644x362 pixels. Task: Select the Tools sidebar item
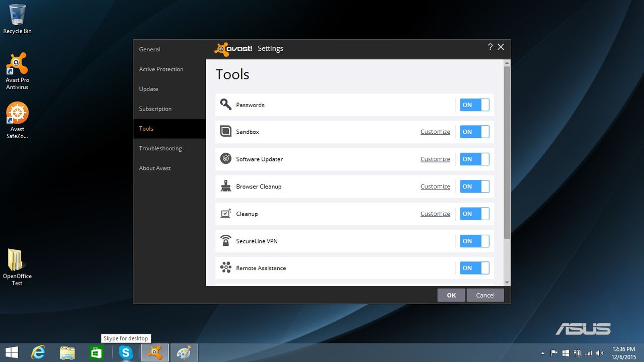[x=170, y=128]
